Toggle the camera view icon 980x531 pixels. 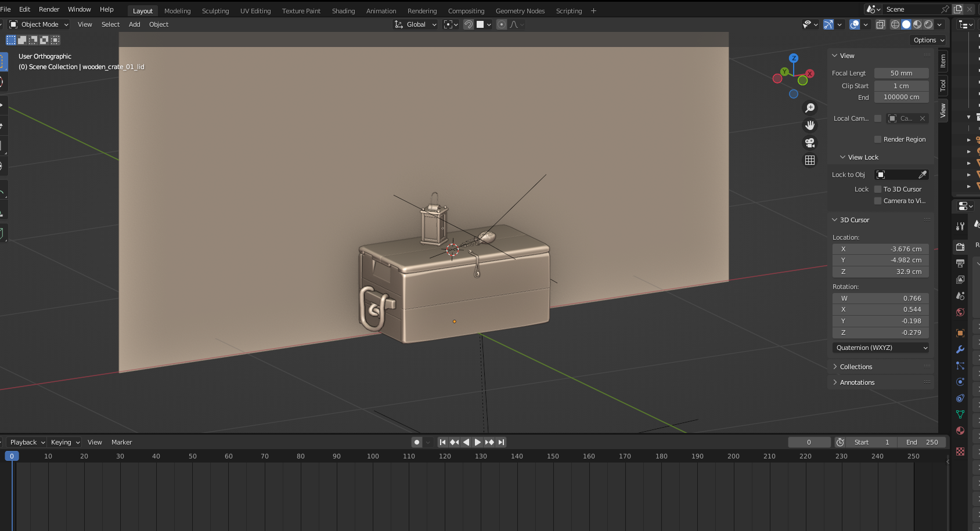(x=810, y=143)
